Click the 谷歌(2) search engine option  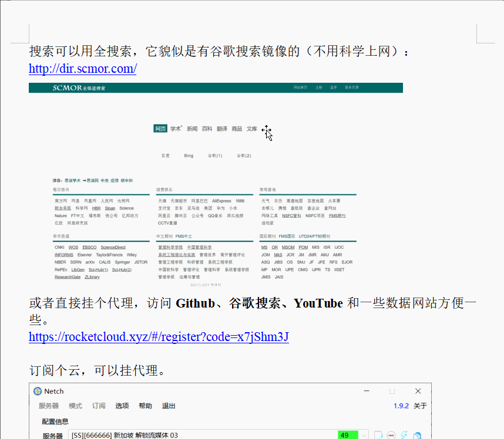[244, 156]
